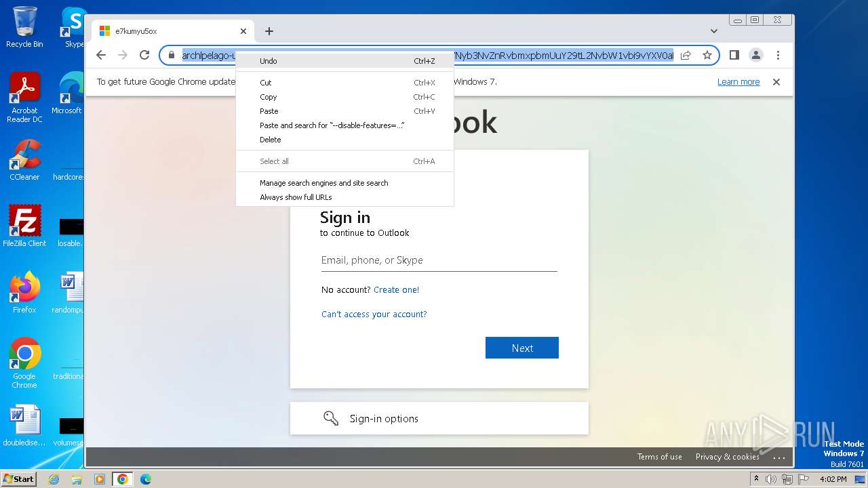
Task: Choose Paste from the context menu
Action: click(344, 111)
